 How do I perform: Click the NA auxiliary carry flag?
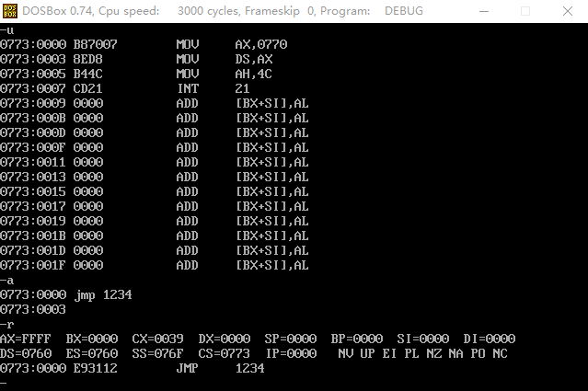coord(456,353)
